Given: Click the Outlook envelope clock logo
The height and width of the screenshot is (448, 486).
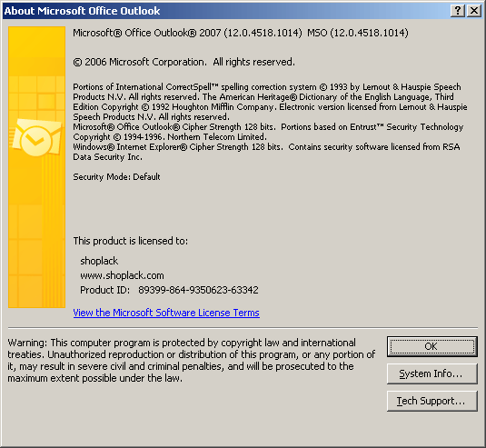Looking at the screenshot, I should [x=36, y=137].
